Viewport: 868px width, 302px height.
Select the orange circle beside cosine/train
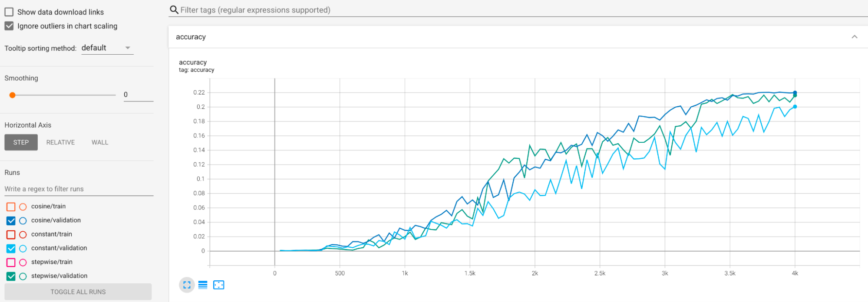(23, 207)
